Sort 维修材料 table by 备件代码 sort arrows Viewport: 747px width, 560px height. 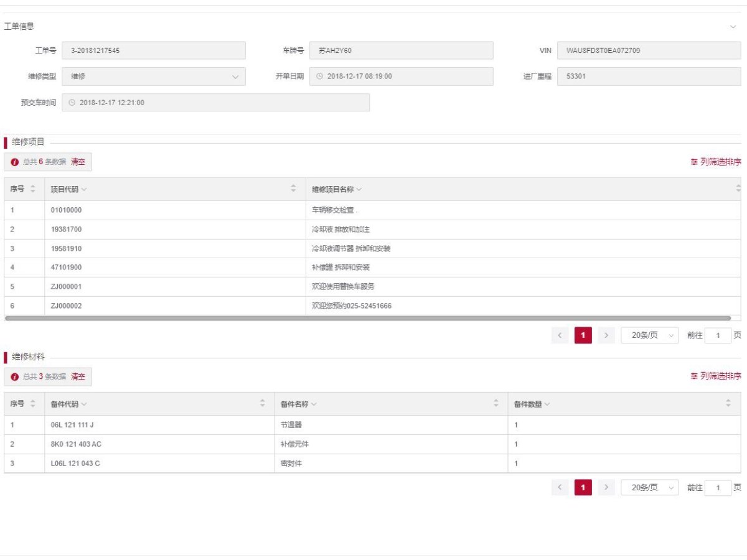tap(262, 404)
